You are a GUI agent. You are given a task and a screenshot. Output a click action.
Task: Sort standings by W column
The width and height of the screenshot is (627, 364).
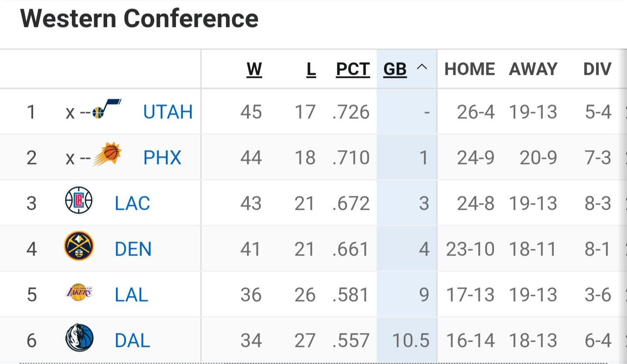(x=254, y=69)
